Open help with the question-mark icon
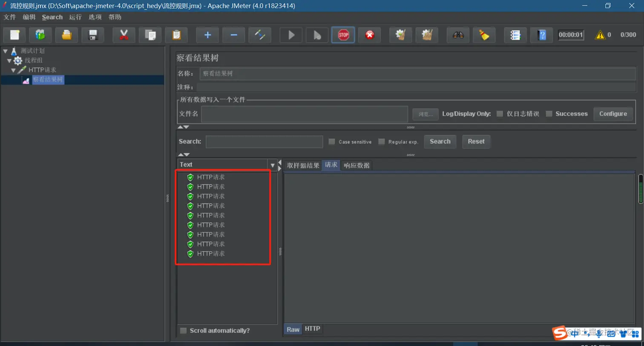The width and height of the screenshot is (644, 346). (x=542, y=35)
